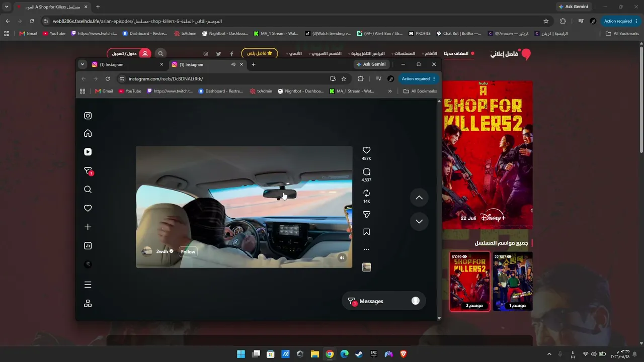Image resolution: width=644 pixels, height=362 pixels.
Task: Open the المضاف حديثا menu item
Action: pyautogui.click(x=459, y=53)
